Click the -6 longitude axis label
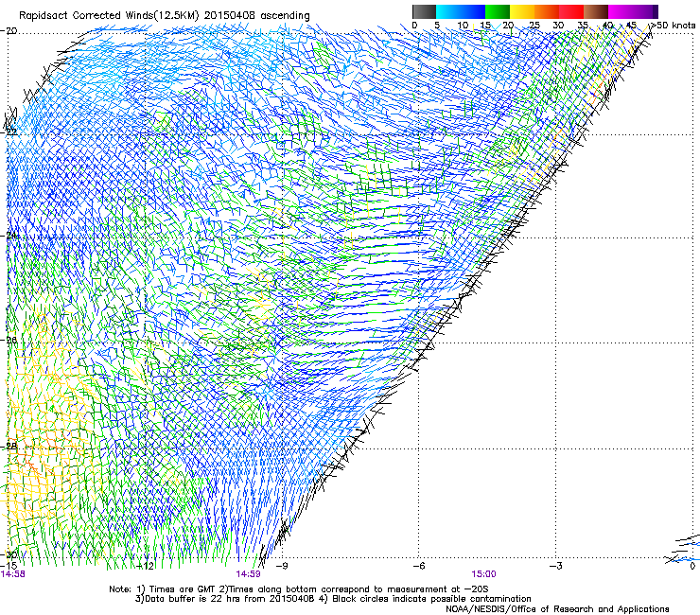Screen dimensions: 700x615 [418, 566]
